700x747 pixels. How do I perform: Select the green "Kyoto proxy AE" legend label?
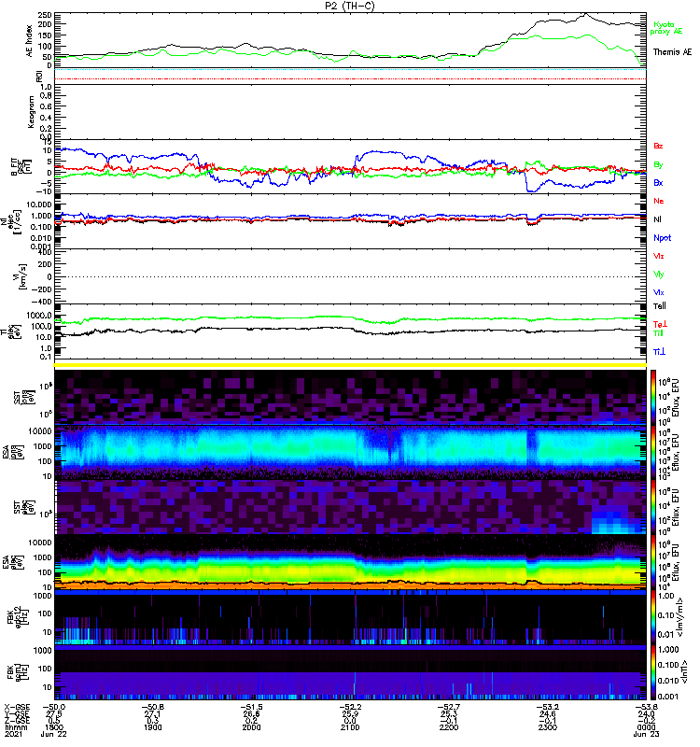pos(666,28)
